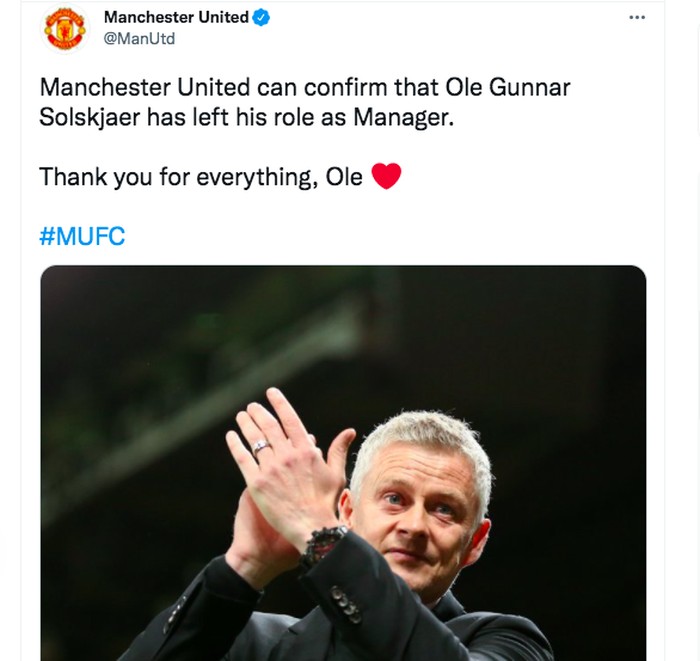Open the Manchester United display name
The height and width of the screenshot is (661, 700).
[x=176, y=18]
